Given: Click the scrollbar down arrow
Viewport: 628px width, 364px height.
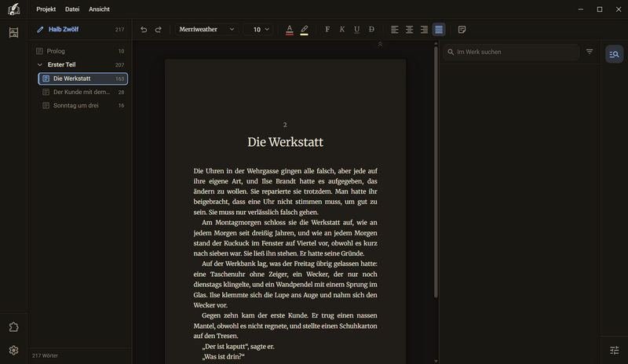Looking at the screenshot, I should (436, 361).
